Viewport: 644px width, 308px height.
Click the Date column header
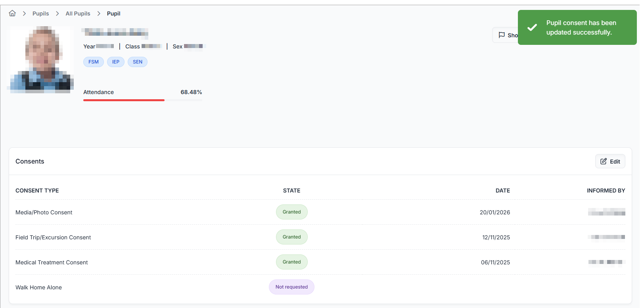pyautogui.click(x=502, y=191)
